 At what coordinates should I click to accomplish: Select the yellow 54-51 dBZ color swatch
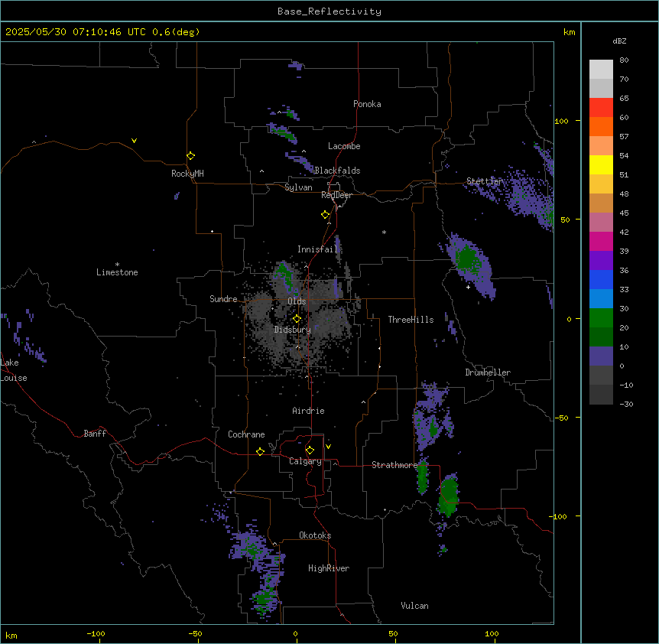(601, 164)
